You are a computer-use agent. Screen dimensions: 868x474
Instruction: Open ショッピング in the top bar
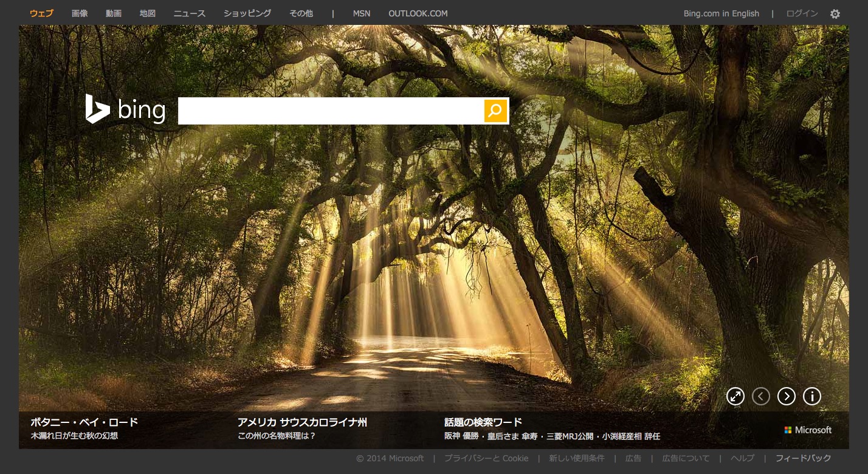247,13
